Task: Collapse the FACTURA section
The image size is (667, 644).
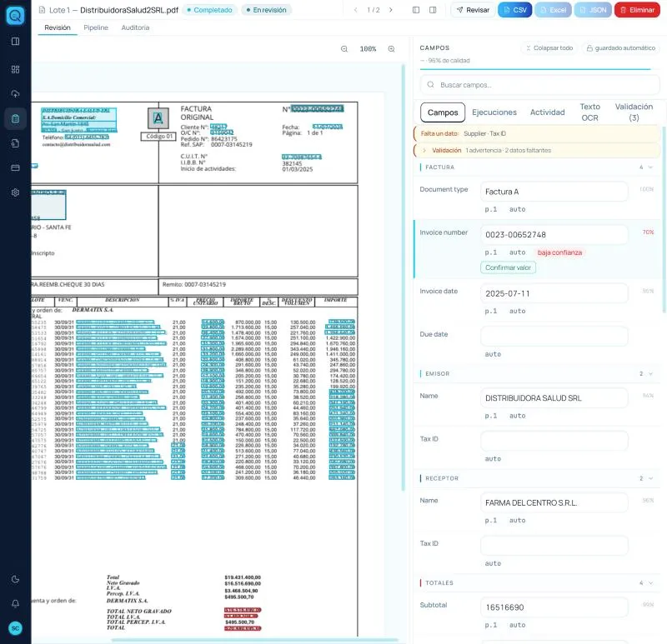Action: pos(650,167)
